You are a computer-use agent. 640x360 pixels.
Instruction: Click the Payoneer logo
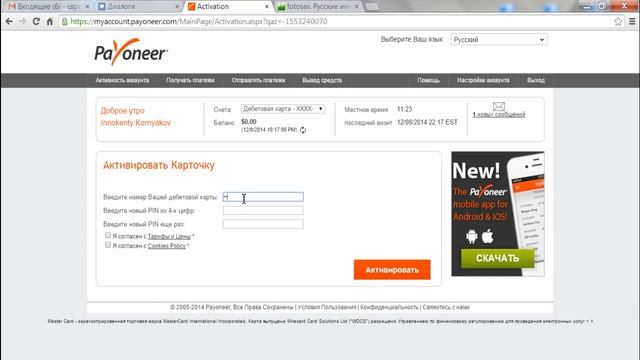click(131, 52)
